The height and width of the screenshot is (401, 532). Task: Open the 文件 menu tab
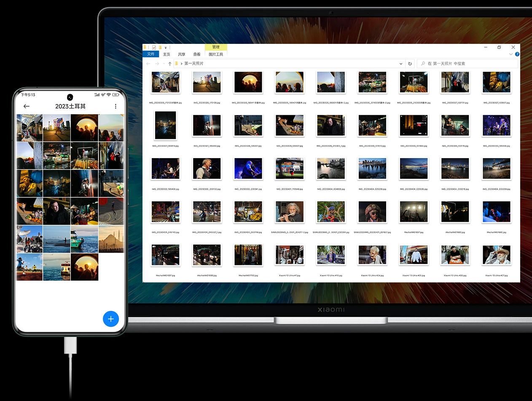point(150,54)
